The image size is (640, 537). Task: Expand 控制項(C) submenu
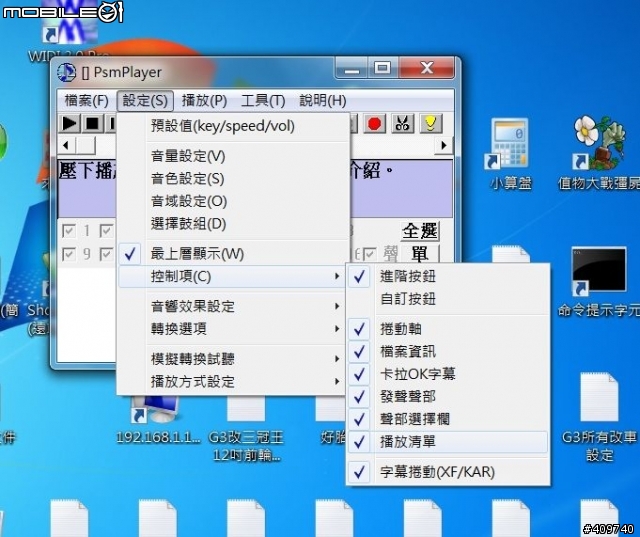point(233,277)
